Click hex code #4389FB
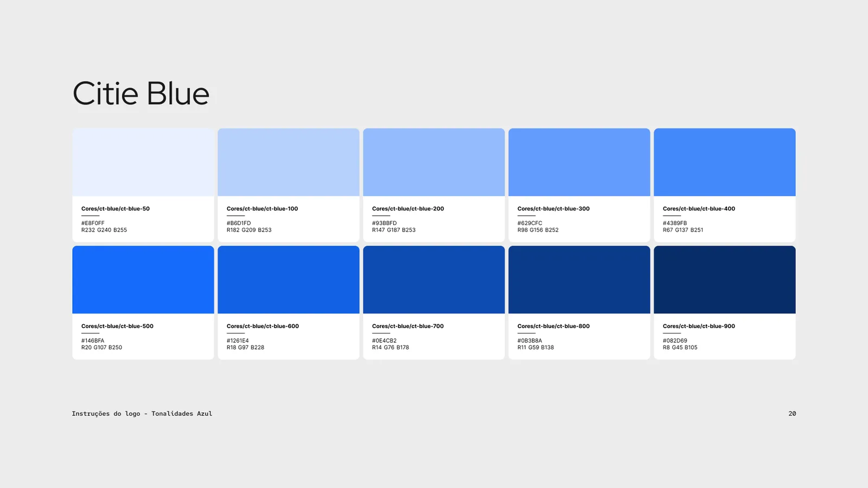The height and width of the screenshot is (488, 868). 675,223
